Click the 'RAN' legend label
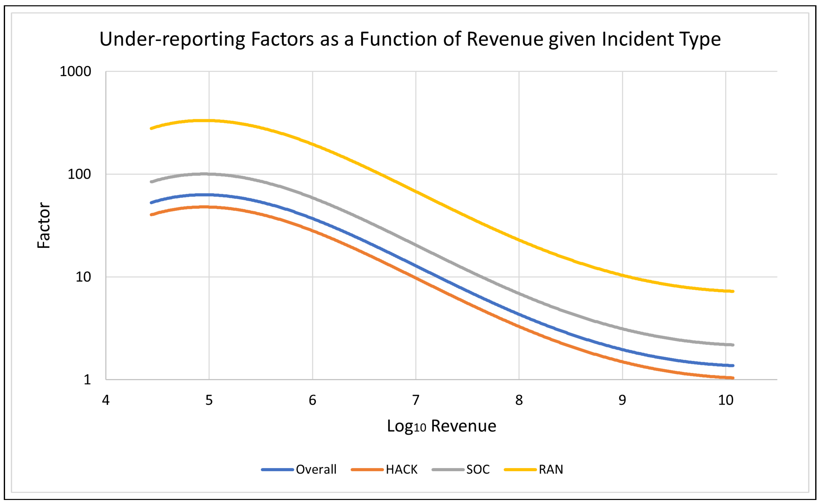This screenshot has width=821, height=504. [551, 470]
